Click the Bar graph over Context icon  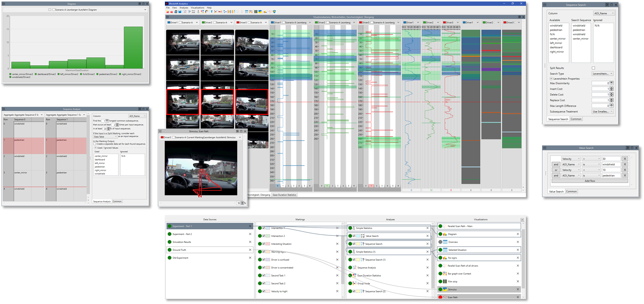pos(445,274)
